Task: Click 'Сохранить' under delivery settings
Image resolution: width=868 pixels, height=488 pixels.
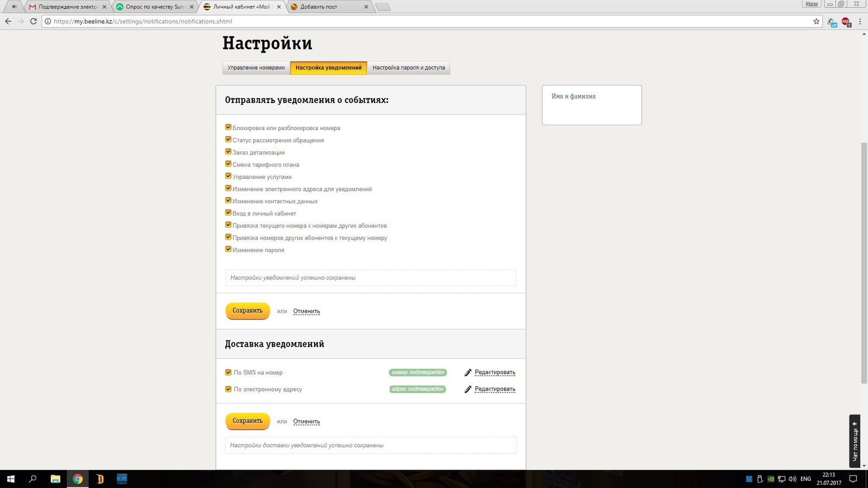Action: [x=247, y=421]
